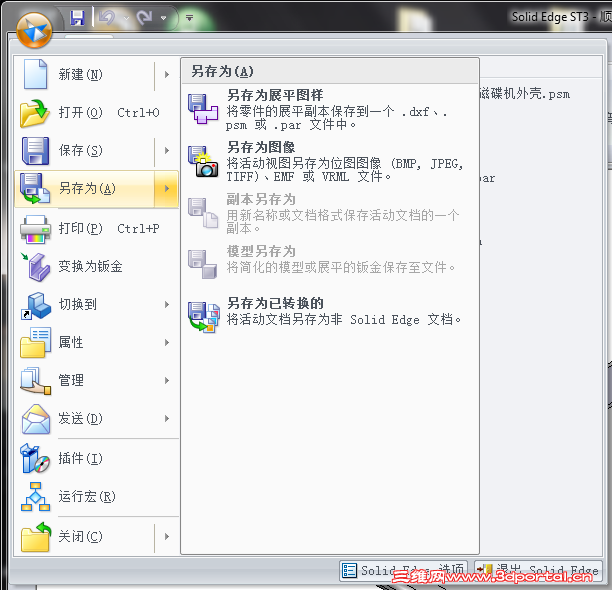Expand the 切换到 submenu arrow
The width and height of the screenshot is (612, 590).
click(167, 304)
